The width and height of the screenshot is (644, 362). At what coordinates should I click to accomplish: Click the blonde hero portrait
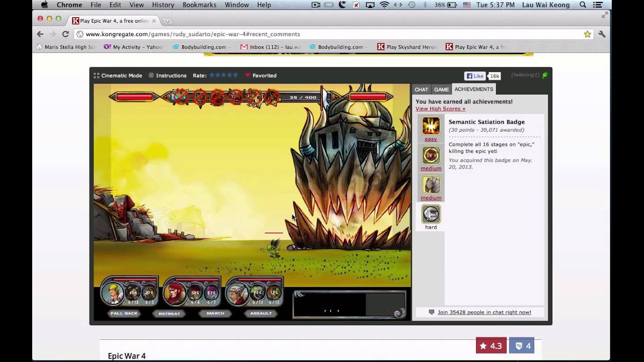click(x=112, y=293)
